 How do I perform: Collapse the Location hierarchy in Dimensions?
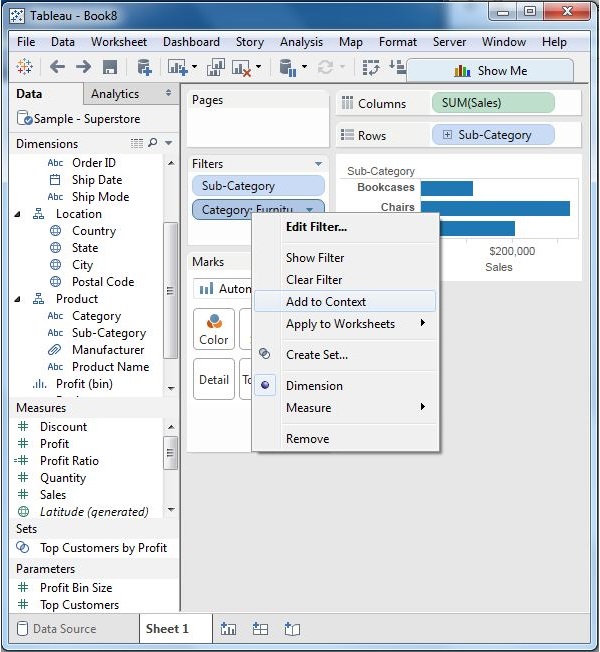tap(18, 214)
